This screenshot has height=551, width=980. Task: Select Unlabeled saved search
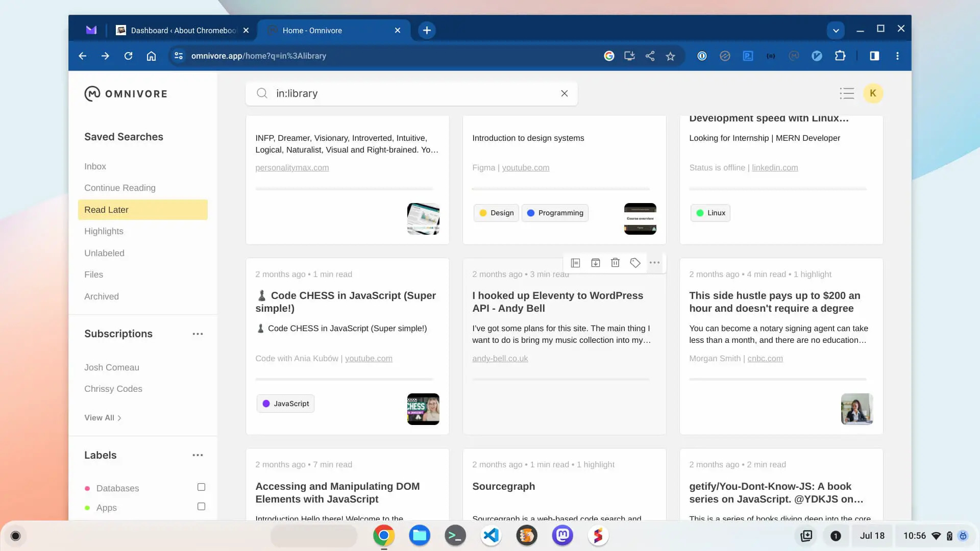[104, 253]
